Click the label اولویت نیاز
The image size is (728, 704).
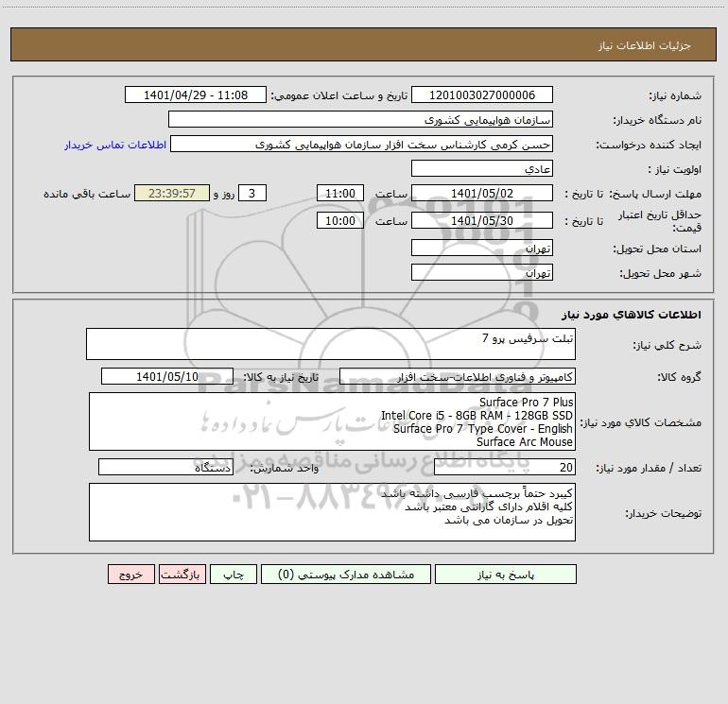click(675, 170)
